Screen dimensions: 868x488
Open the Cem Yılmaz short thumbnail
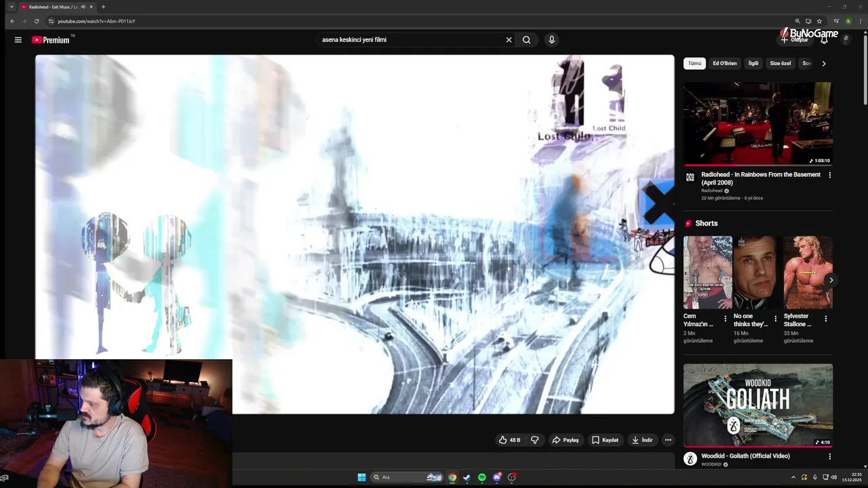click(708, 272)
